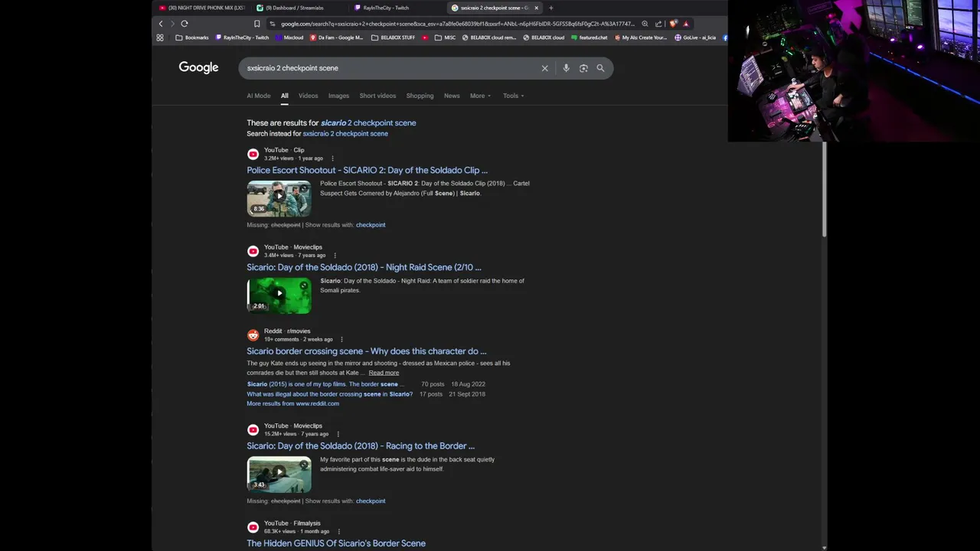Open What was illegal about the border crossing link
This screenshot has height=551, width=980.
pos(329,394)
